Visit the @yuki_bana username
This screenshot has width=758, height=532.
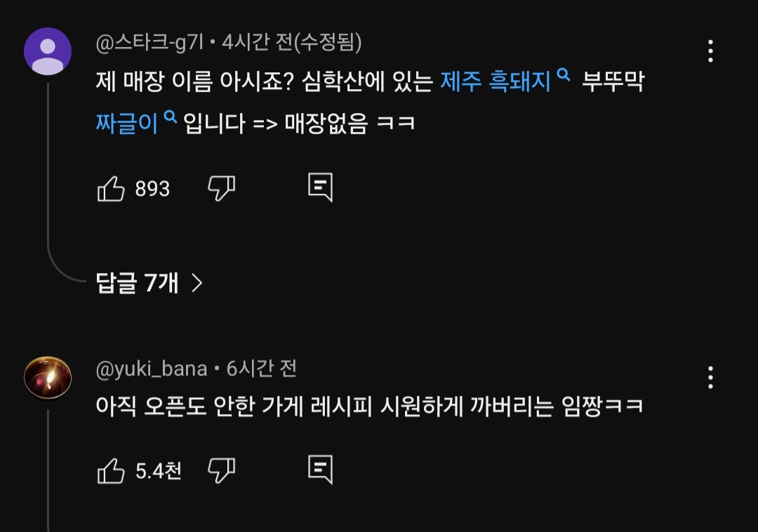coord(152,368)
